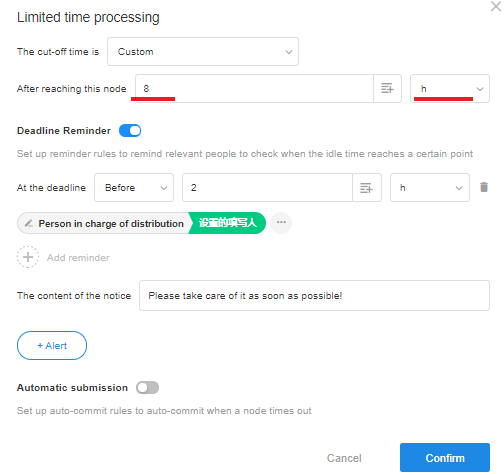504x475 pixels.
Task: Click the dashed plus Add reminder icon
Action: click(28, 257)
